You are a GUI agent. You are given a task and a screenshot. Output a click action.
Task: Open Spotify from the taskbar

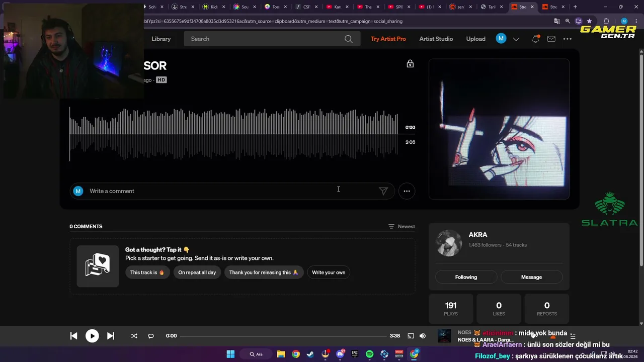click(370, 354)
